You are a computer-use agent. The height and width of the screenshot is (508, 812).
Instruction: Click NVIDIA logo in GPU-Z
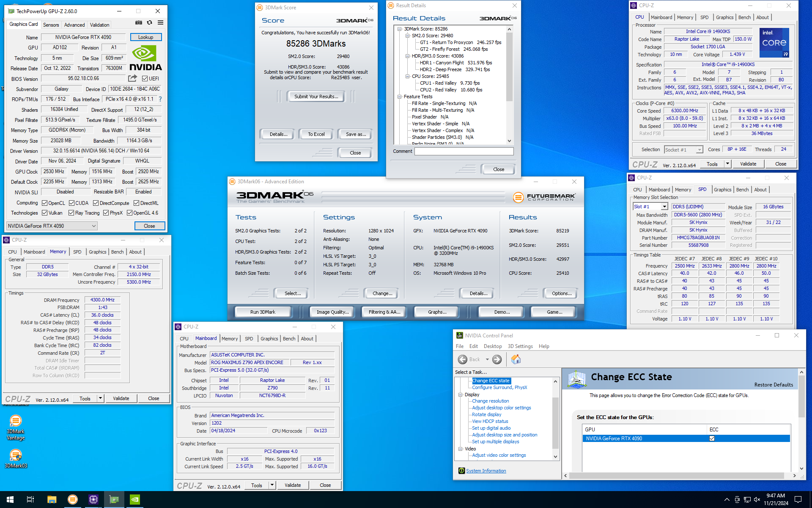coord(145,58)
